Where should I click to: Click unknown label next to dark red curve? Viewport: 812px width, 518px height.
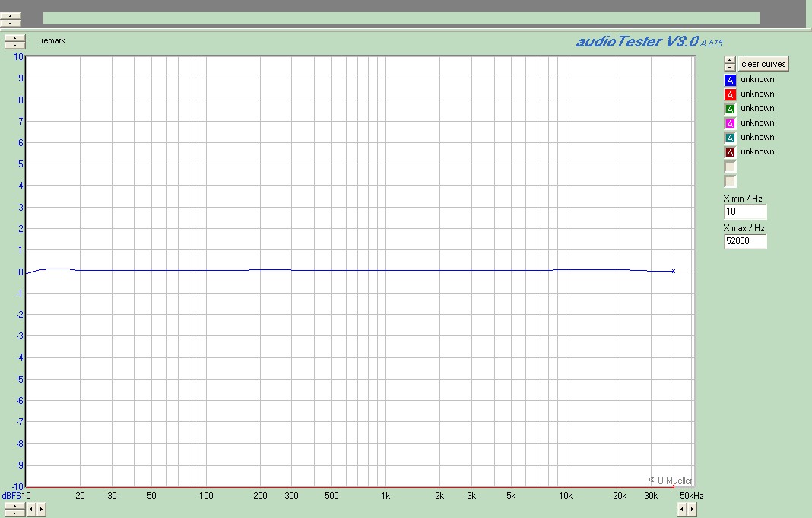[x=757, y=152]
